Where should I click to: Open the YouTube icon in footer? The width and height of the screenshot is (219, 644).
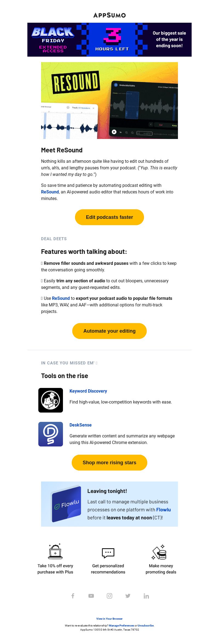[91, 596]
